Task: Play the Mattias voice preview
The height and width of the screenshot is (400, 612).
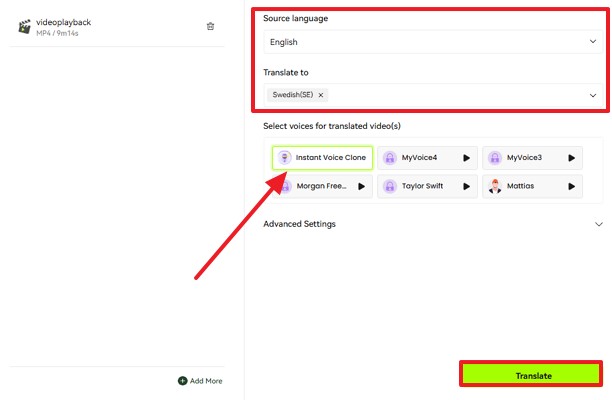Action: pos(571,186)
